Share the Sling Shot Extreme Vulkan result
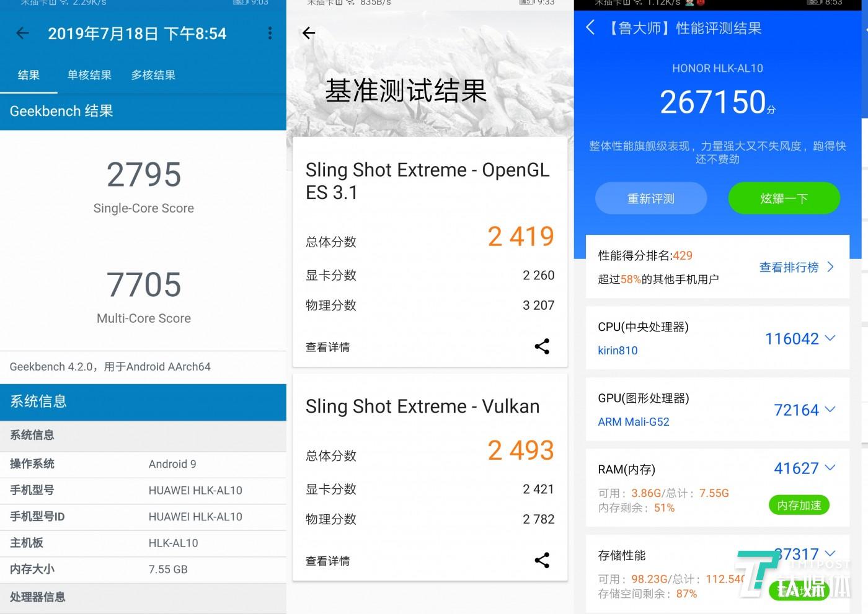This screenshot has width=868, height=614. (542, 560)
